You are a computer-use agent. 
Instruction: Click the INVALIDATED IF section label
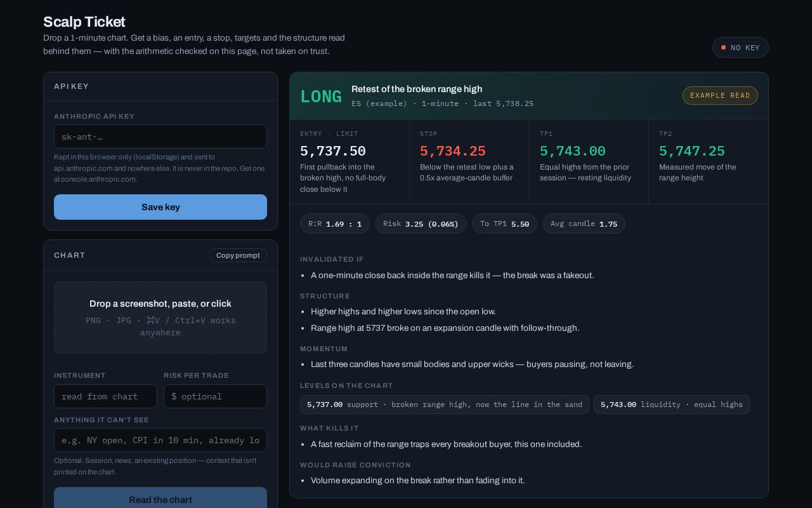332,259
